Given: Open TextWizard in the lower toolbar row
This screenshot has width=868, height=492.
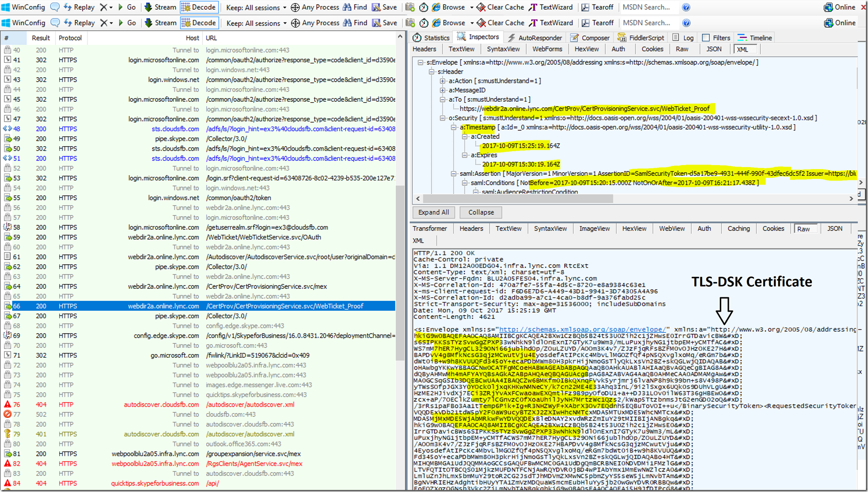Looking at the screenshot, I should pyautogui.click(x=551, y=23).
